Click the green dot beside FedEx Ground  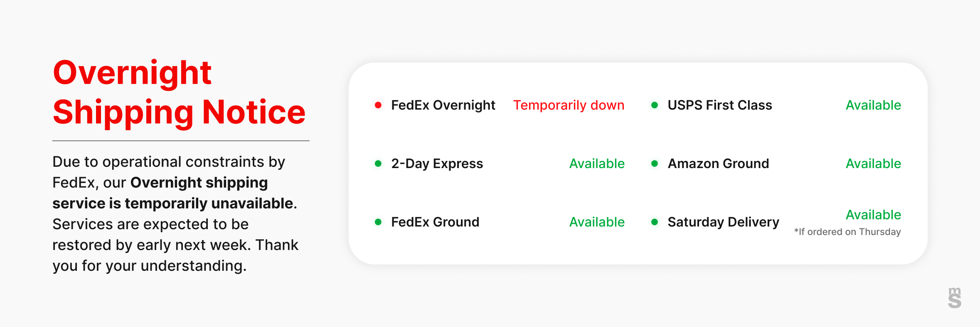click(378, 222)
